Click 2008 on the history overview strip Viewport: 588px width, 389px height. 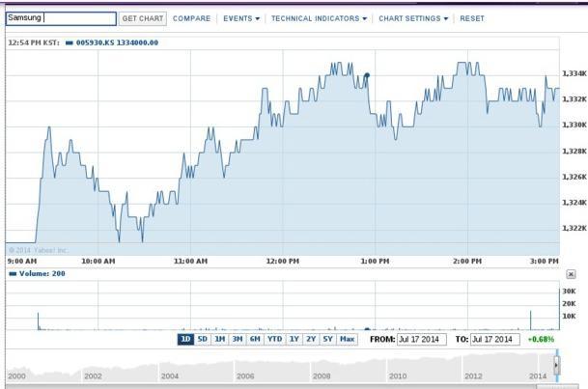point(322,375)
